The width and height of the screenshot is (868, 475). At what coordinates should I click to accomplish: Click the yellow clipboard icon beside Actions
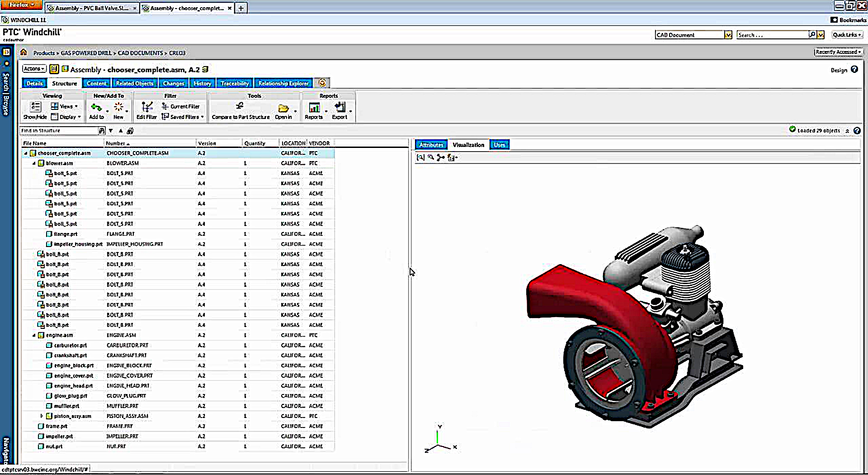coord(54,69)
